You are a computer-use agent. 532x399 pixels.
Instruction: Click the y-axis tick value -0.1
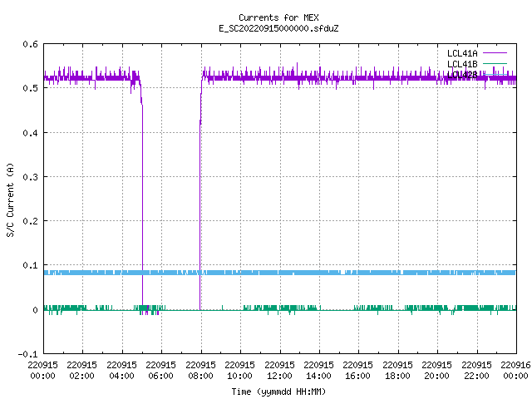point(27,354)
